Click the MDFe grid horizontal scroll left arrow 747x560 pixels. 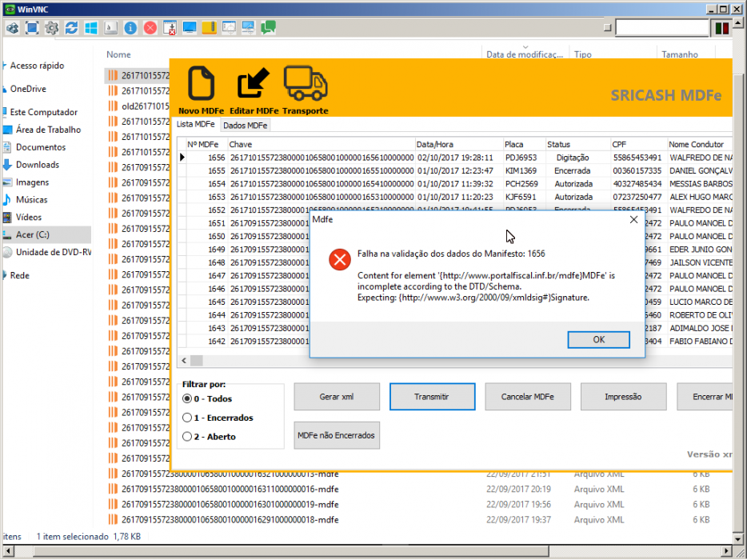(x=185, y=361)
